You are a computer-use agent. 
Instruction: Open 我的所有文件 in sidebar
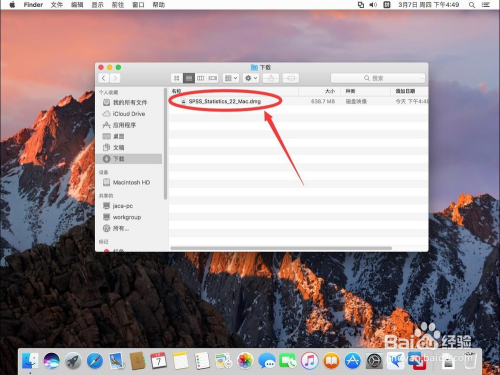130,102
